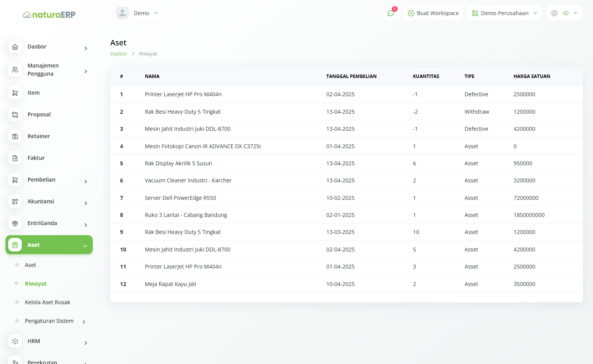Image resolution: width=593 pixels, height=364 pixels.
Task: Expand the HRM submenu arrow
Action: pyautogui.click(x=86, y=343)
